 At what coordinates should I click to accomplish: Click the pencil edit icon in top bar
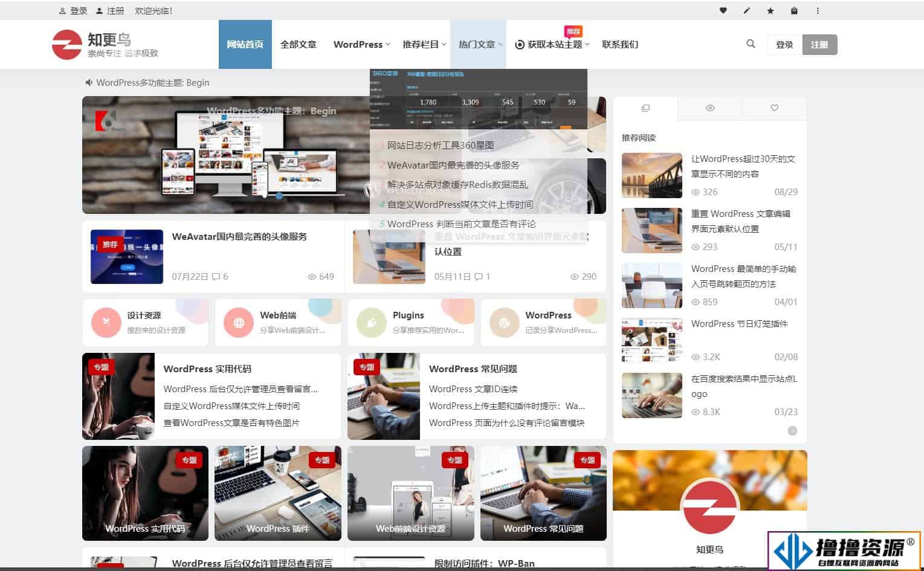[747, 11]
